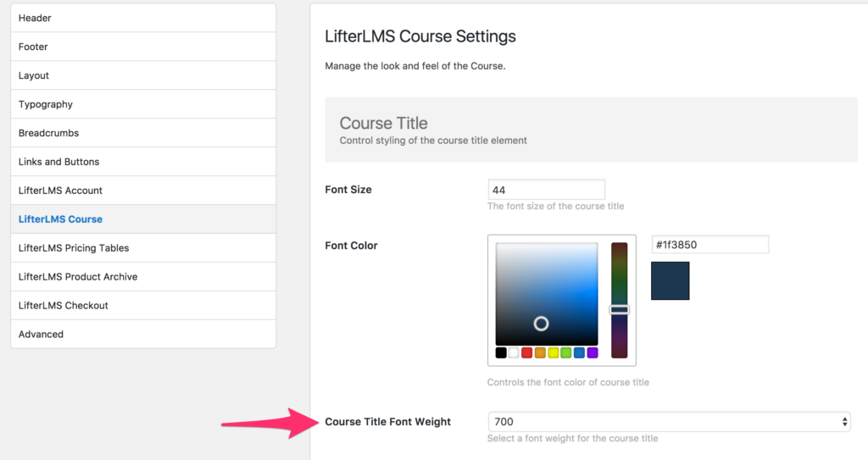The width and height of the screenshot is (868, 460).
Task: Select the LifterLMS Account section
Action: [143, 191]
